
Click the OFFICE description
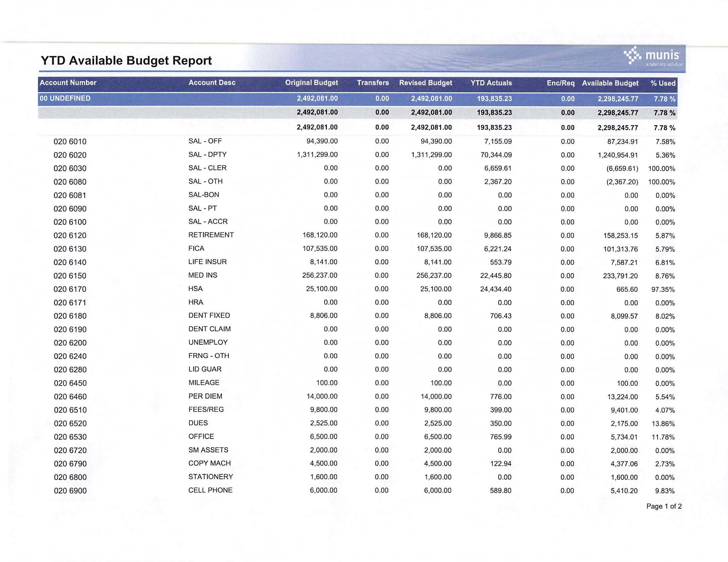[201, 436]
